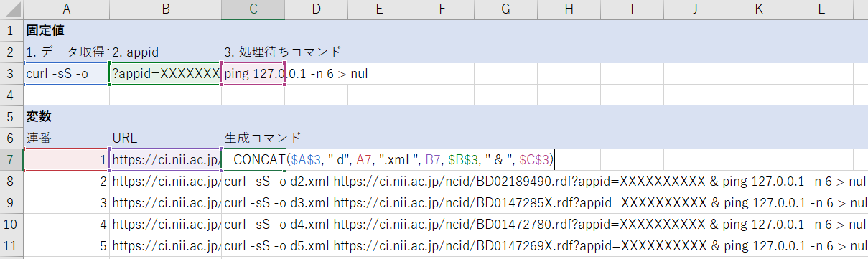This screenshot has width=868, height=259.
Task: Select column K header
Action: [759, 10]
